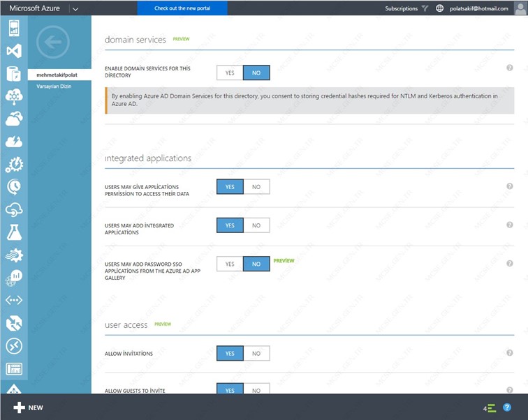The image size is (528, 420).
Task: Open the Automation gear with lightning icon
Action: pyautogui.click(x=14, y=165)
